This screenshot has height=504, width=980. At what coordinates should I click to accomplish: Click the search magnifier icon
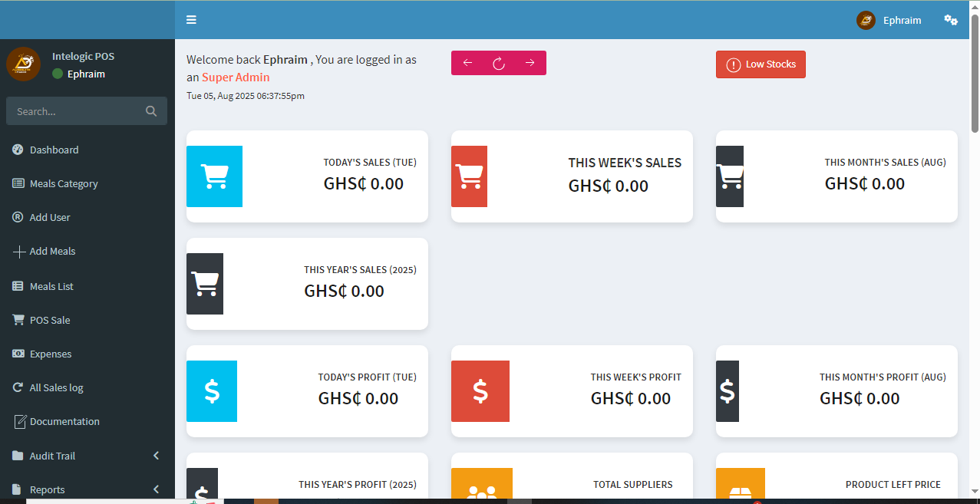click(x=151, y=111)
